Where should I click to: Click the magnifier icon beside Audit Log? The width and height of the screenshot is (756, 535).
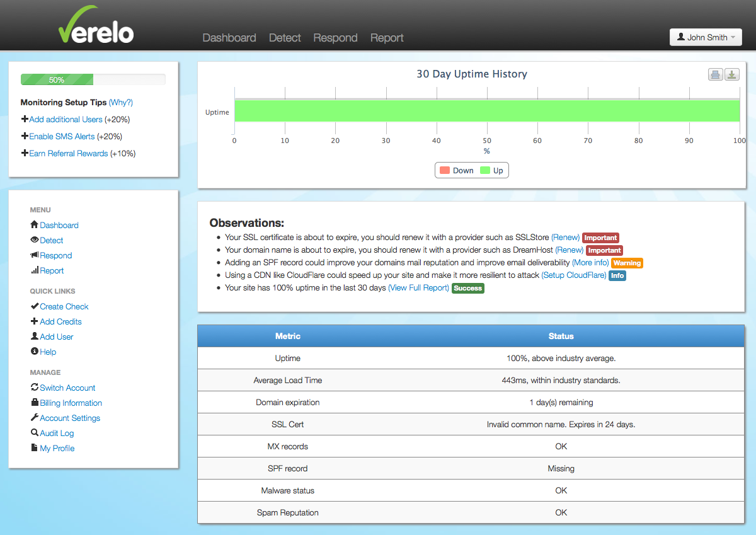point(35,433)
